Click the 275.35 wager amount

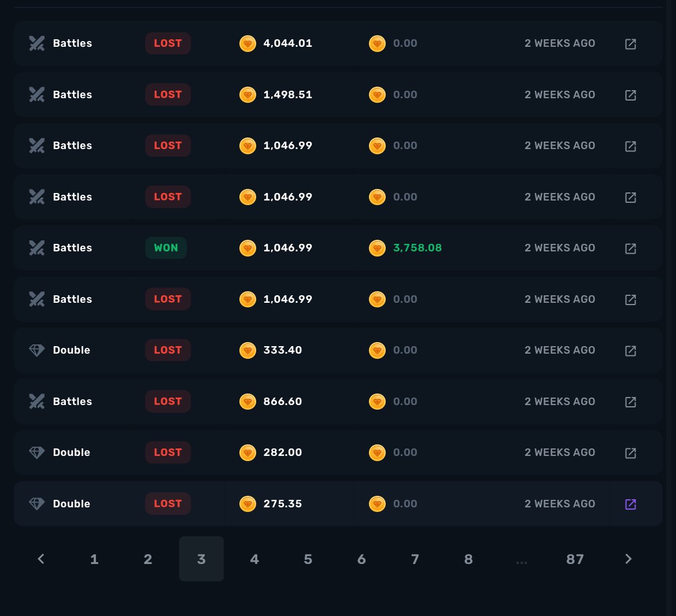[282, 503]
